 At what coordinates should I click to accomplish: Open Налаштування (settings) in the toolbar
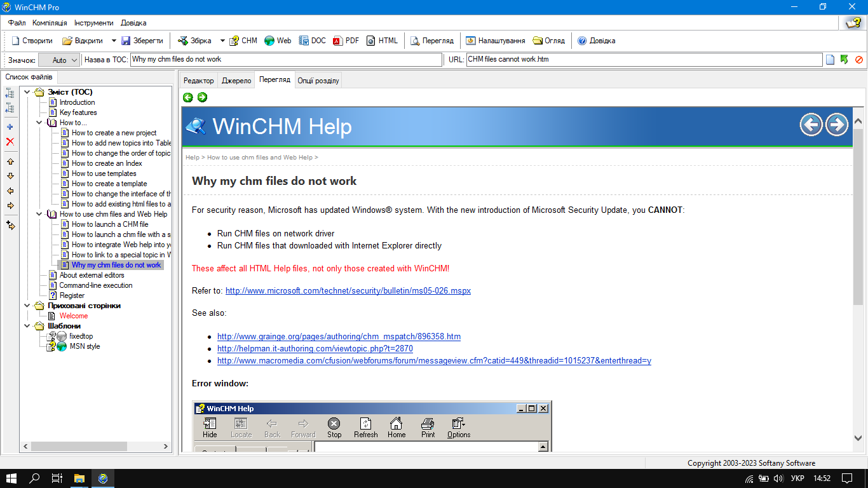point(496,41)
